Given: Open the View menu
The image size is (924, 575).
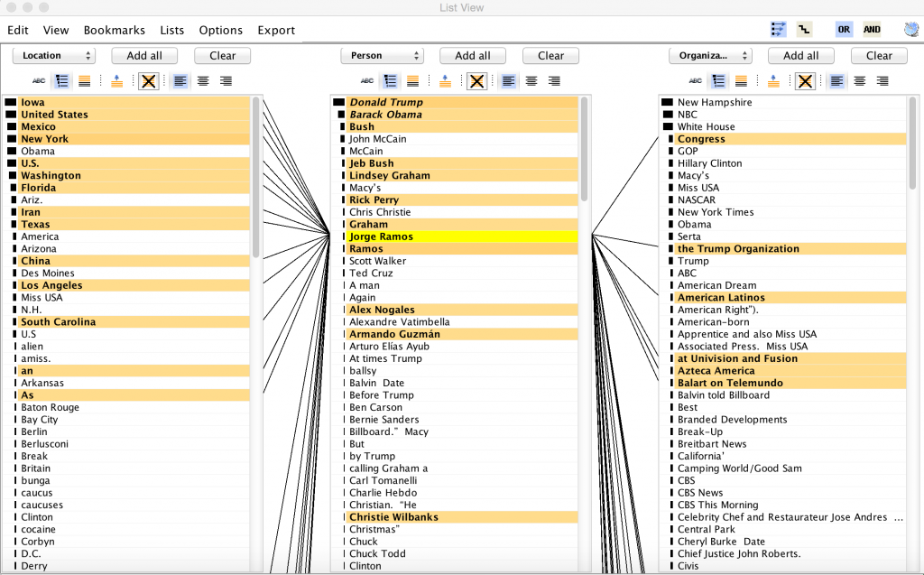Looking at the screenshot, I should 56,30.
